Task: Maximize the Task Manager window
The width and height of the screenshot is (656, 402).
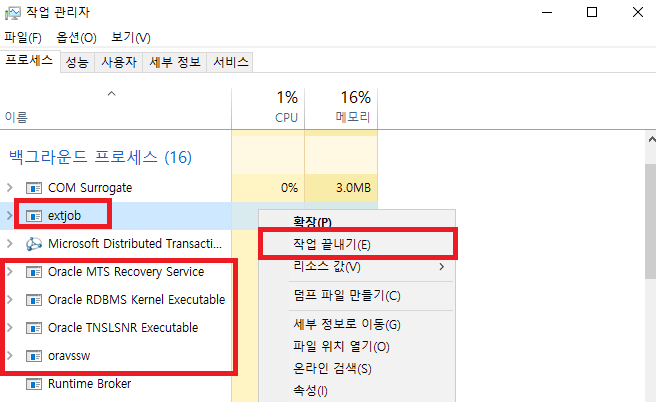Action: 592,13
